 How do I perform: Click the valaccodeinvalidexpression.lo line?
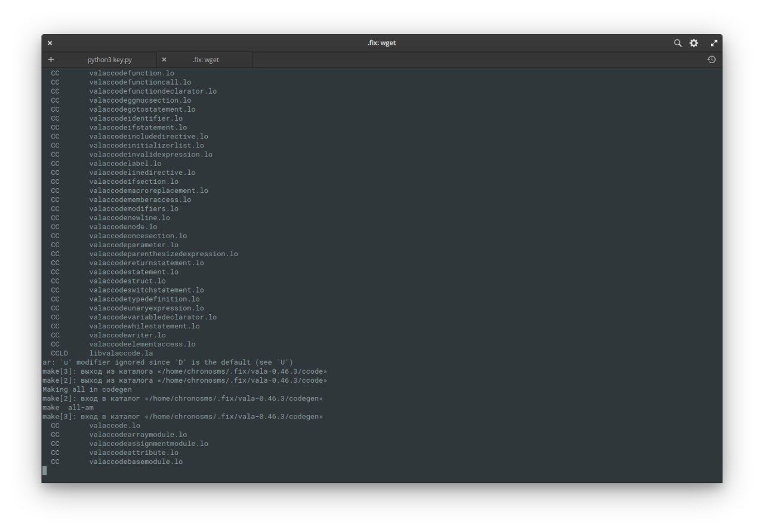point(131,154)
